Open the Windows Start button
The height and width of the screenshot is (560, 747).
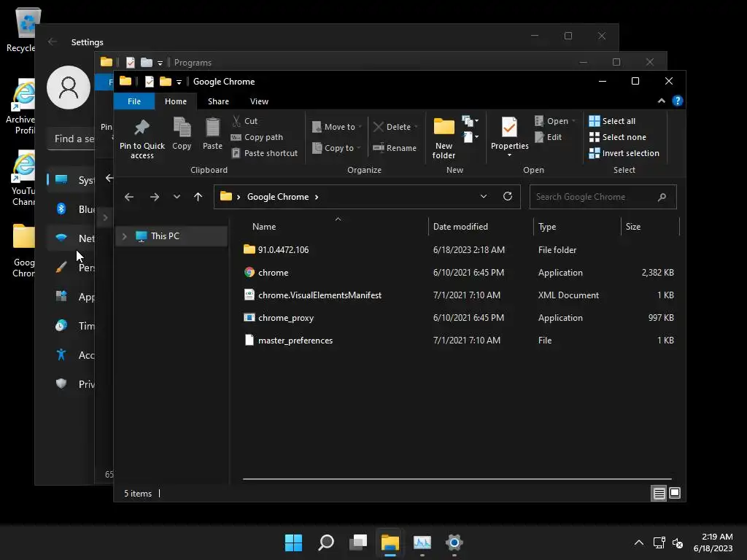coord(293,542)
